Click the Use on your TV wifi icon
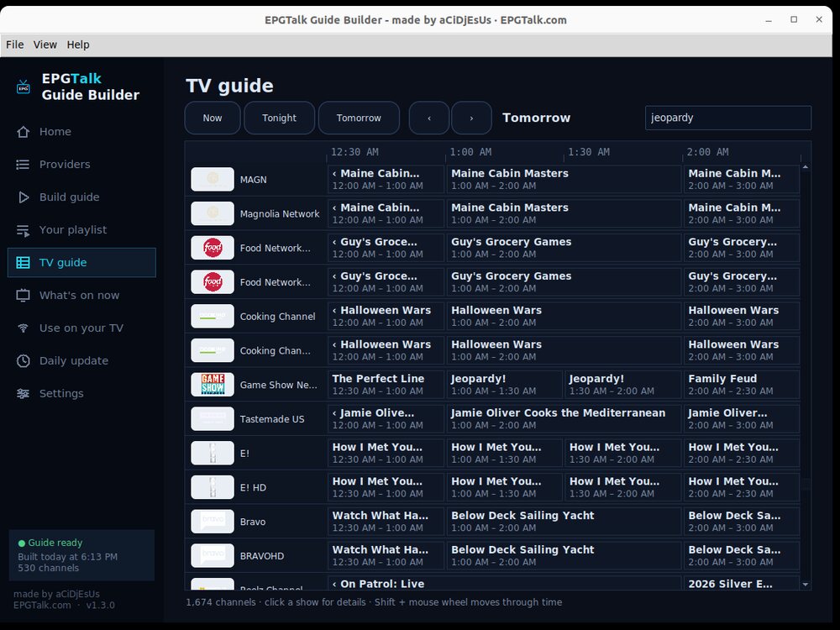This screenshot has width=840, height=630. [x=23, y=328]
